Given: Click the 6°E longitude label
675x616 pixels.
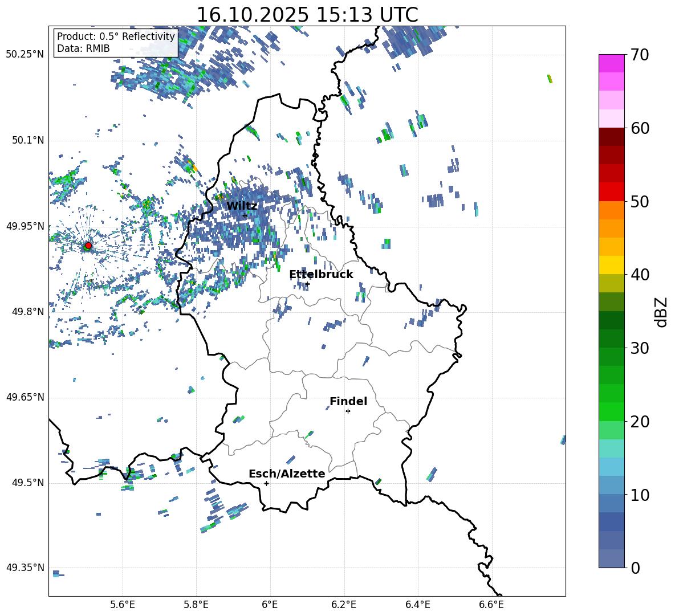Looking at the screenshot, I should [270, 605].
